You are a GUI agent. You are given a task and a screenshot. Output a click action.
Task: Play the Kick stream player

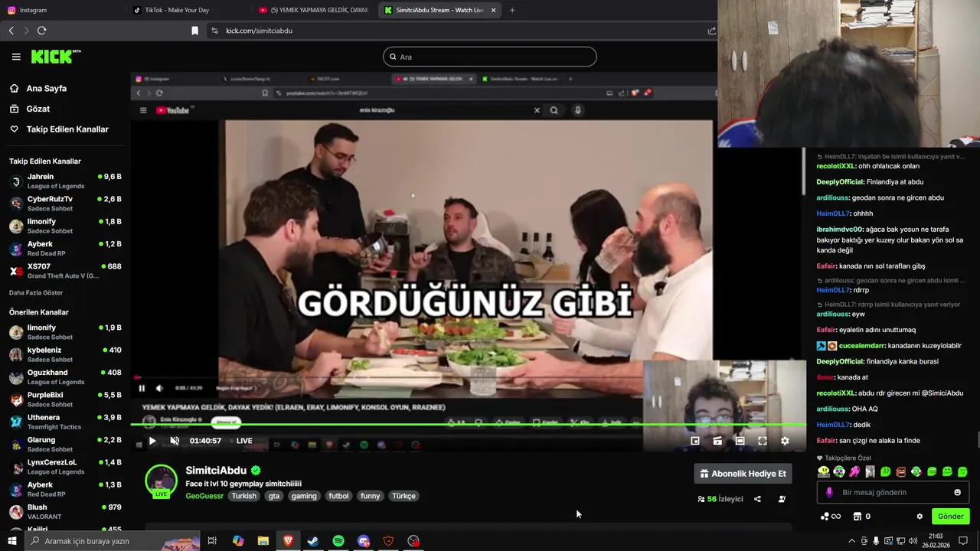(152, 441)
